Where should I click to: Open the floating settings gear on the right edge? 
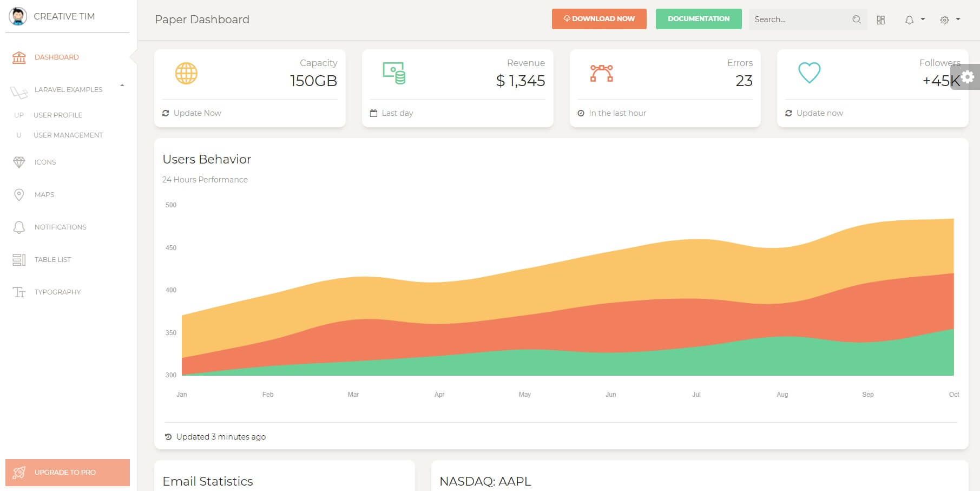tap(968, 77)
